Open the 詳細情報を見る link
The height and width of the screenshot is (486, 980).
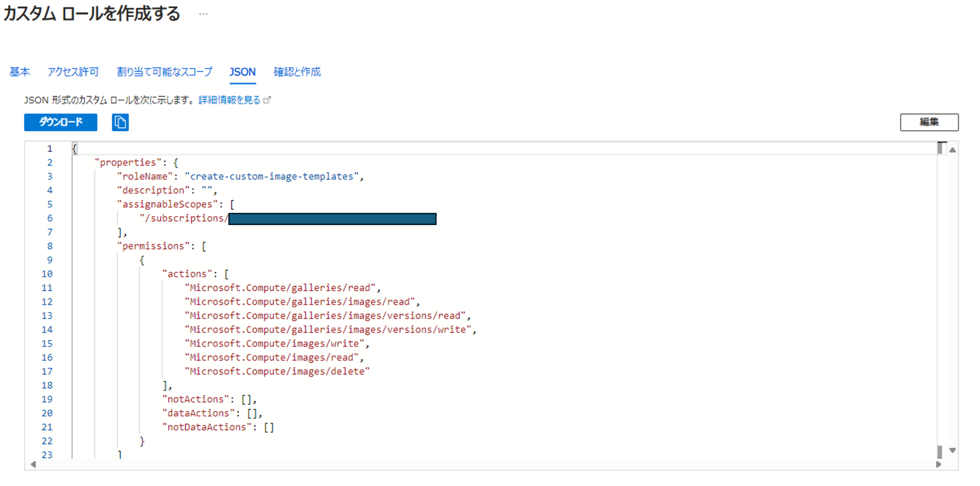point(229,100)
